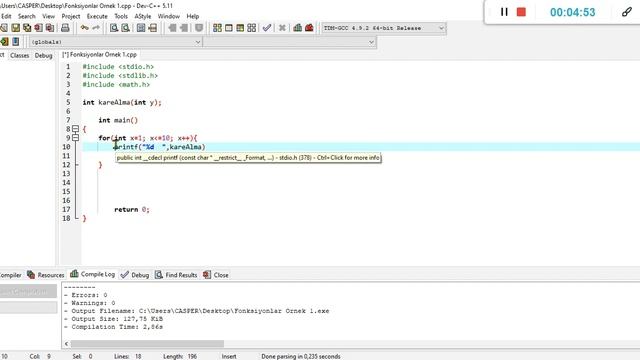Click 'Done parsing in 0,235 seconds' status text
The height and width of the screenshot is (360, 640).
pyautogui.click(x=301, y=356)
